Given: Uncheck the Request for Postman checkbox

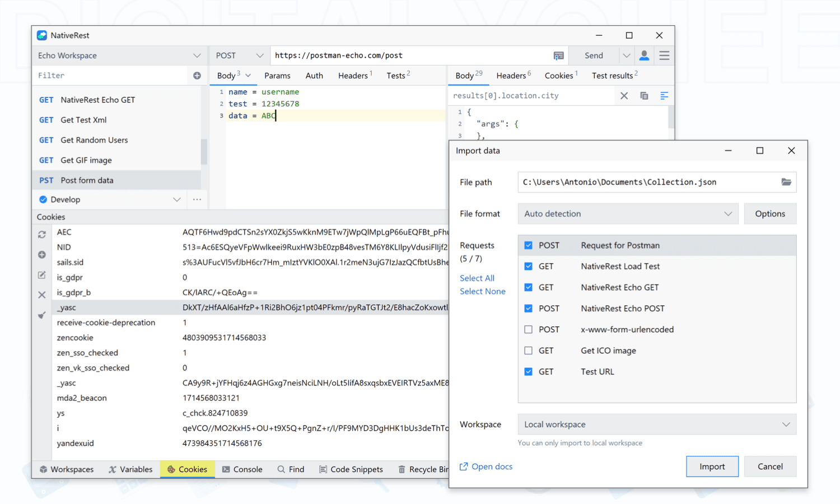Looking at the screenshot, I should [528, 245].
